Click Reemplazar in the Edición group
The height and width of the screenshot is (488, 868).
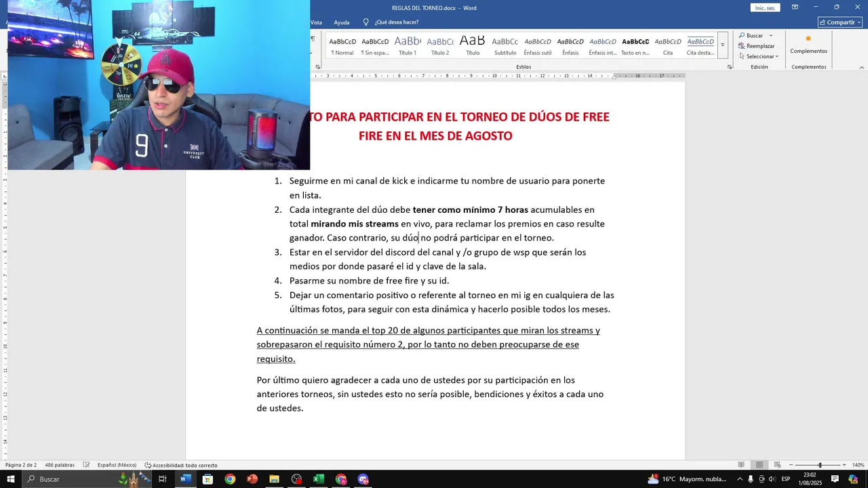click(x=757, y=46)
